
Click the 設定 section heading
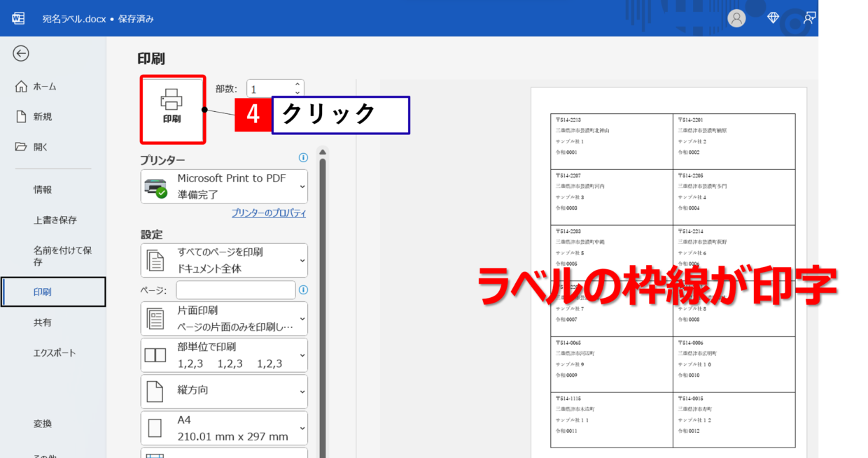152,235
